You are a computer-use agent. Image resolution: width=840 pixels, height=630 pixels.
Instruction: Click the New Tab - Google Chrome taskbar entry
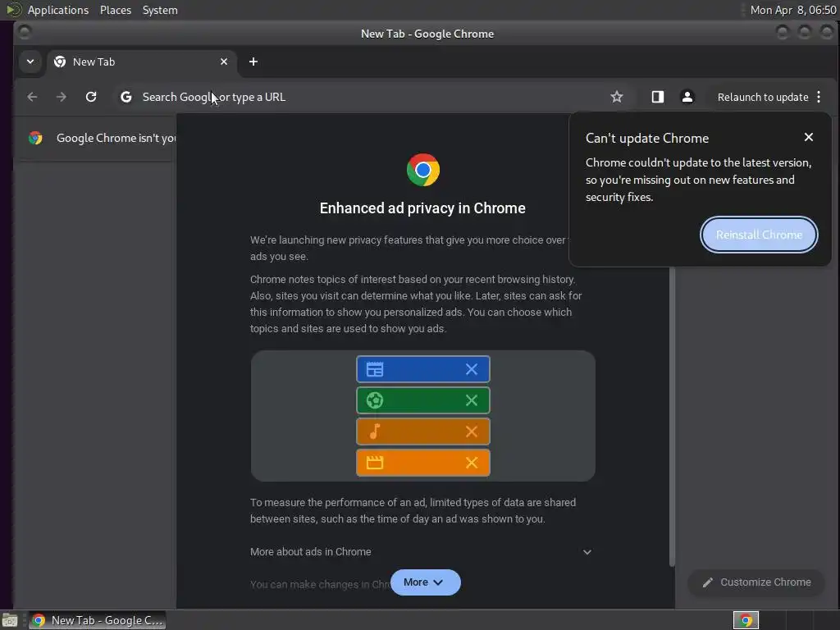[98, 620]
